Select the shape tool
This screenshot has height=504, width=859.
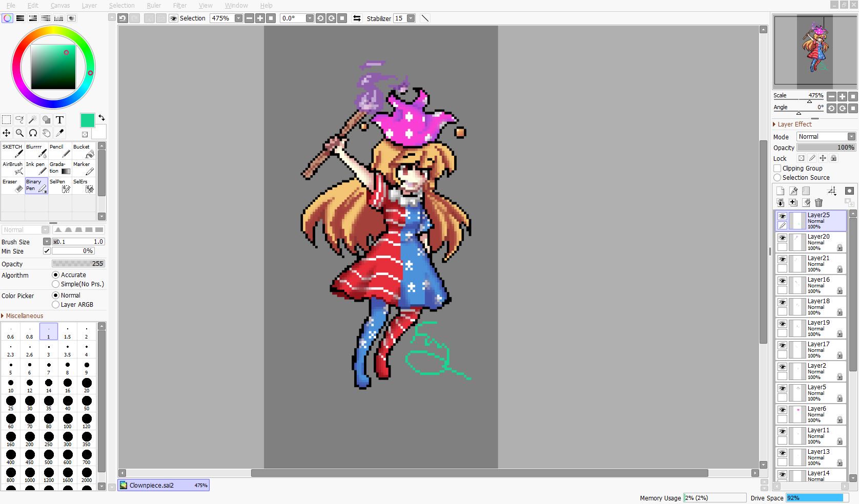[46, 120]
